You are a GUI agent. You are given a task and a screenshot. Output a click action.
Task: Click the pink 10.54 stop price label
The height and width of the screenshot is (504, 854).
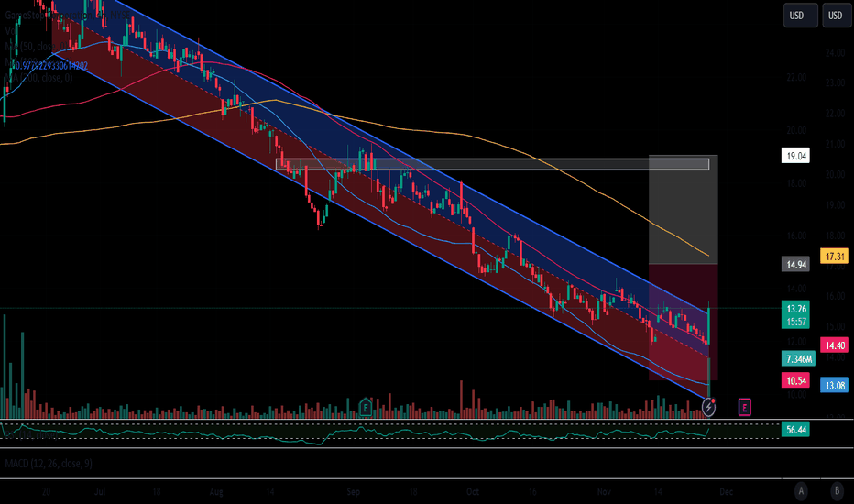795,380
